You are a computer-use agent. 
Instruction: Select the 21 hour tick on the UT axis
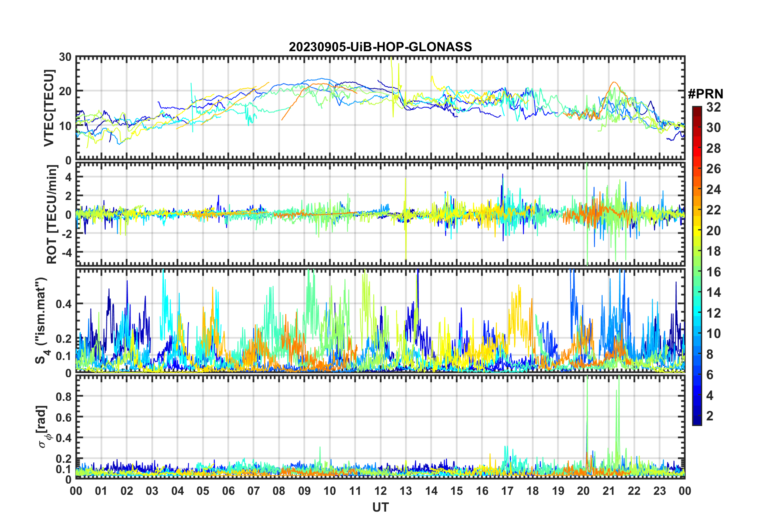(x=609, y=491)
